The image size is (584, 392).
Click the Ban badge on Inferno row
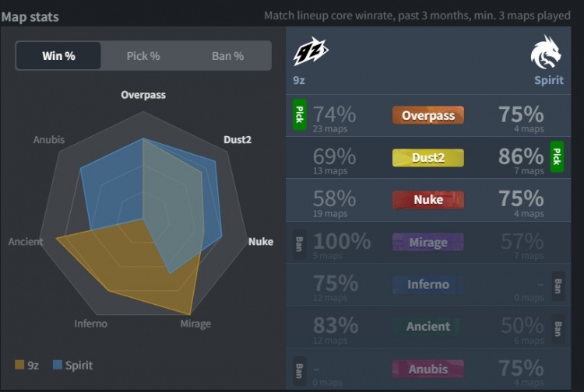coord(557,284)
